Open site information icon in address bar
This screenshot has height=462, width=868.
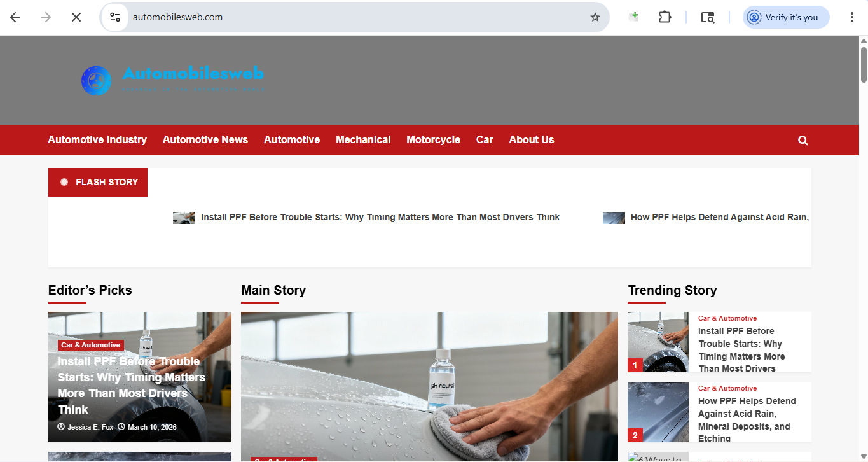pyautogui.click(x=115, y=17)
